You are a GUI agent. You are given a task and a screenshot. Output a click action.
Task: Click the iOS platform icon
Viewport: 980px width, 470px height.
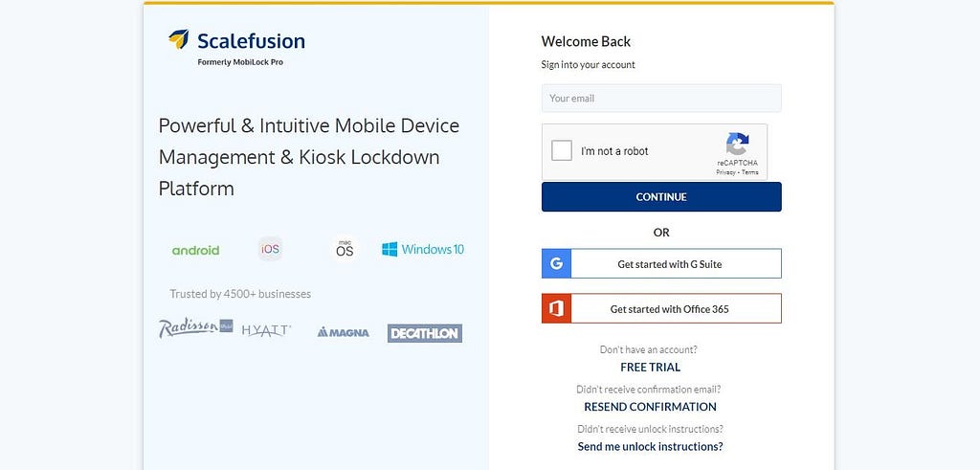point(270,249)
